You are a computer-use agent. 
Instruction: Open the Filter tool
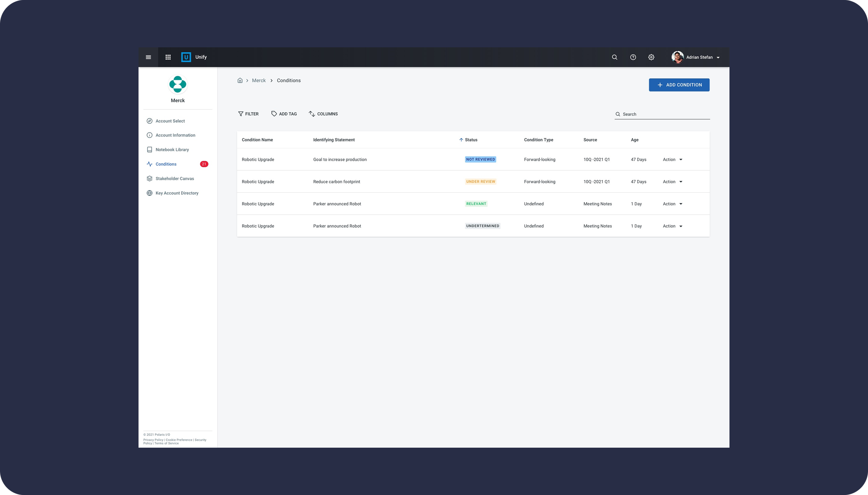tap(248, 114)
